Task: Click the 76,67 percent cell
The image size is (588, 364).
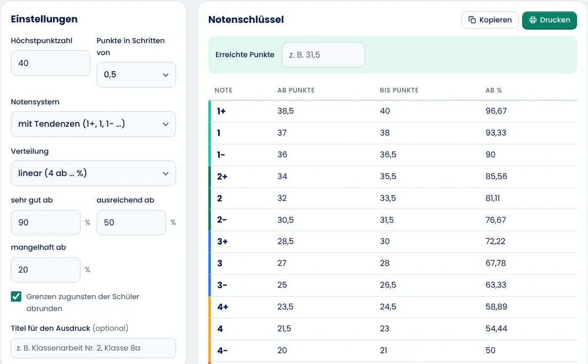Action: click(x=496, y=220)
